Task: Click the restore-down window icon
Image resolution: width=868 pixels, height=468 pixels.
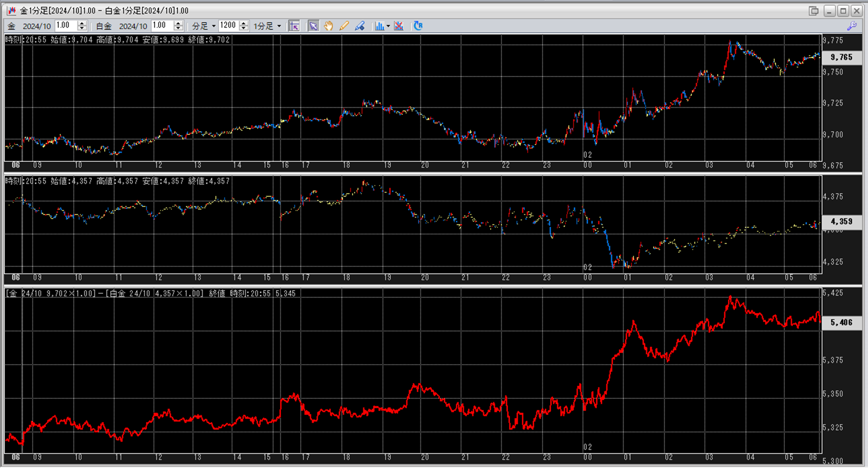Action: (813, 11)
